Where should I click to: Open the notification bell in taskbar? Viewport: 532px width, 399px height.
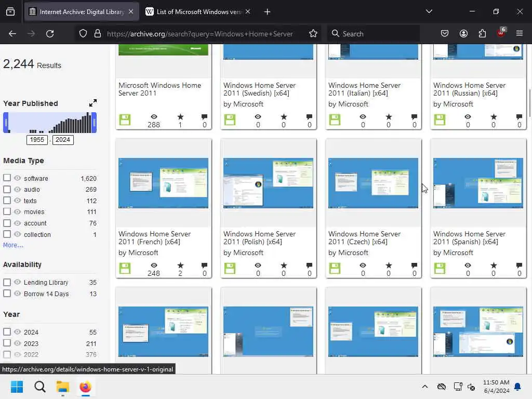coord(518,387)
